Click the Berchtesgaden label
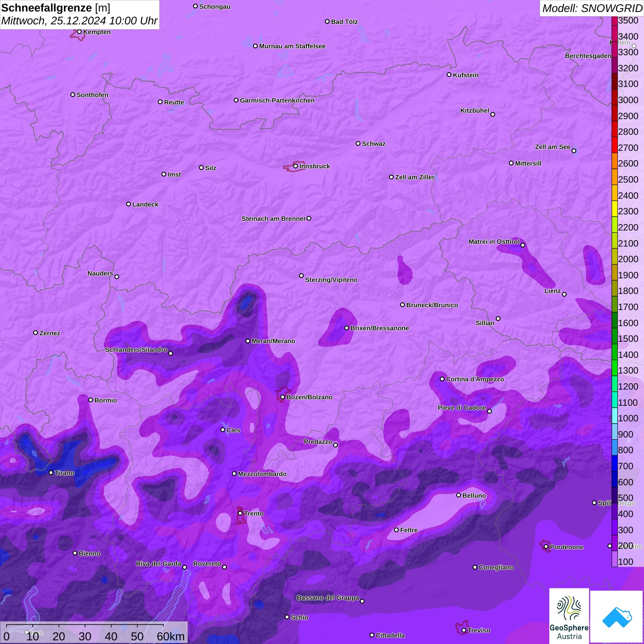 click(x=588, y=56)
